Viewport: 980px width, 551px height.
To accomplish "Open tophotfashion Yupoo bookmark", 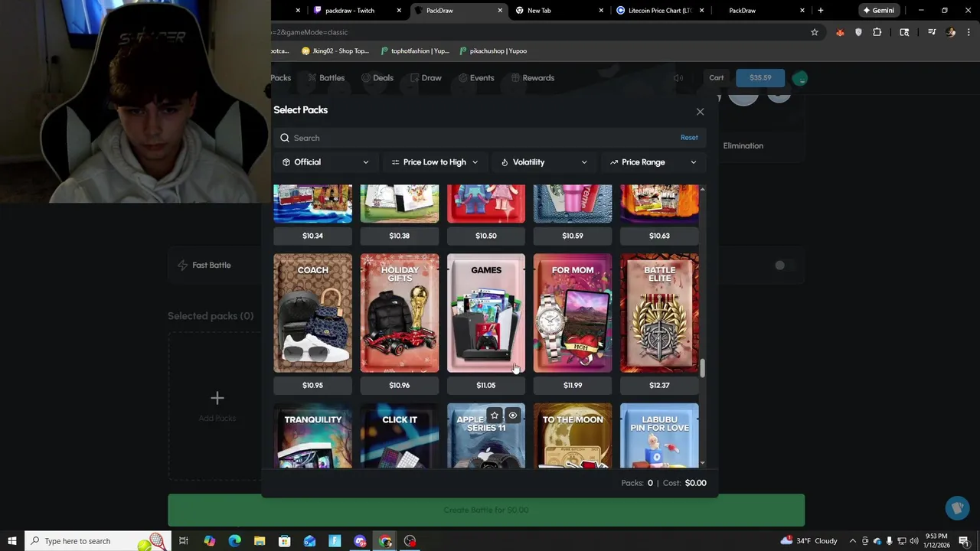I will point(414,51).
